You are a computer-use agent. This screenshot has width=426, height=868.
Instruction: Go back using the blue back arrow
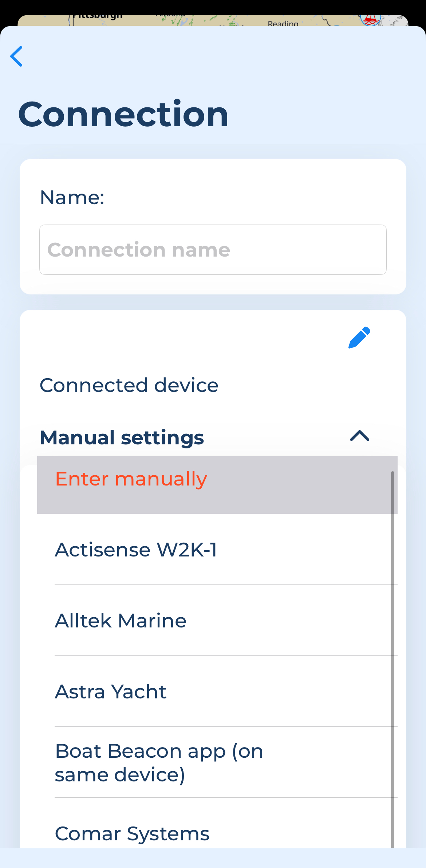[16, 56]
